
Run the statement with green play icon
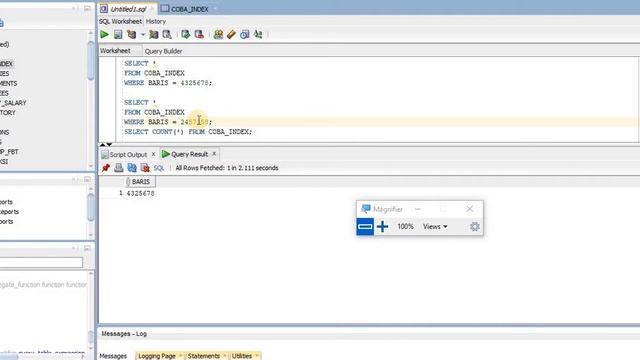104,34
